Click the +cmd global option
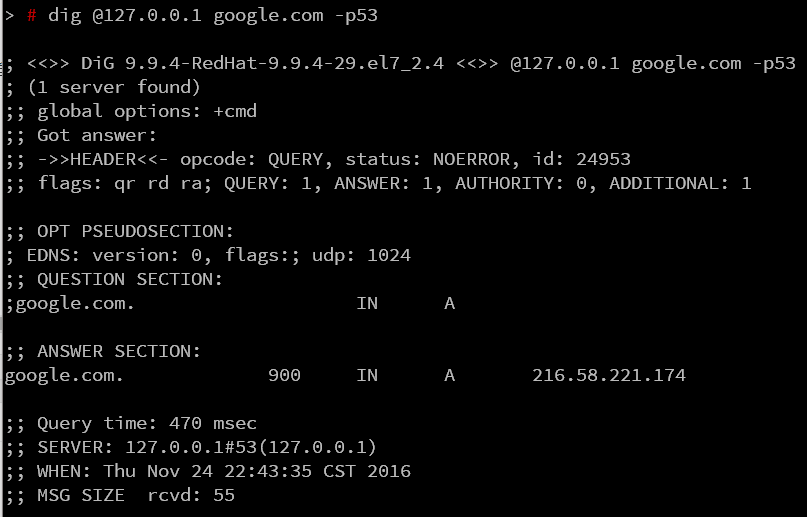 click(235, 111)
